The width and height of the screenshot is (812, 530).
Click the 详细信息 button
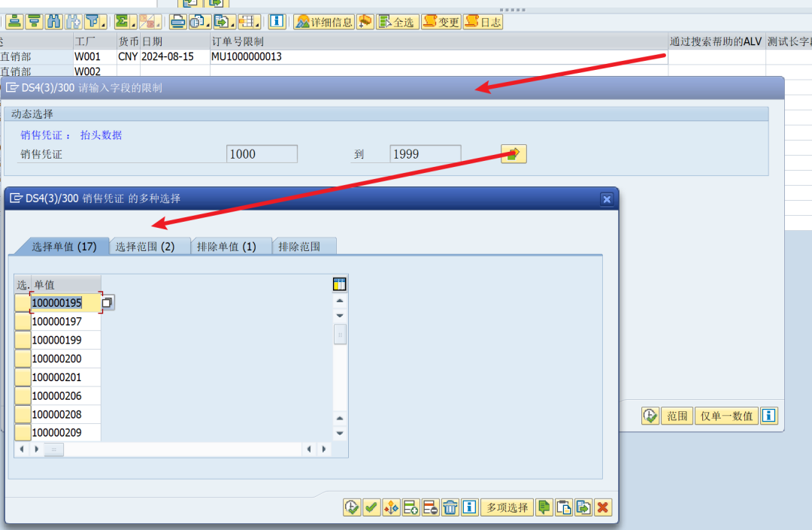[324, 22]
